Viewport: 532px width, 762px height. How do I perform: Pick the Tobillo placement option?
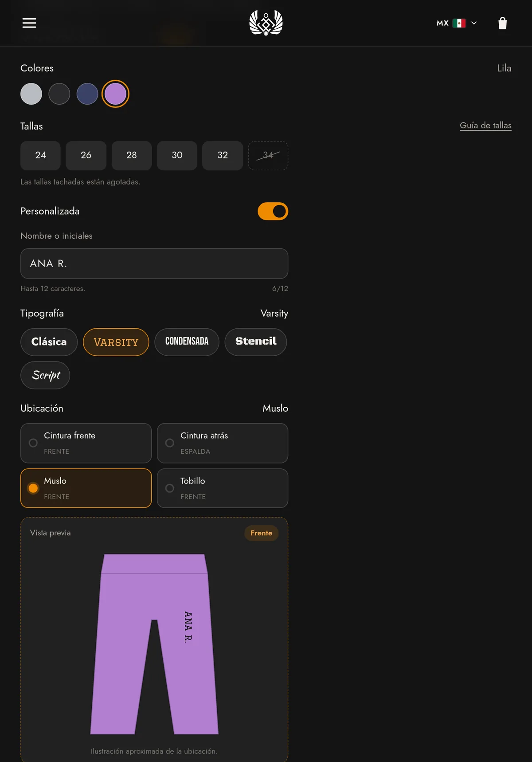223,488
